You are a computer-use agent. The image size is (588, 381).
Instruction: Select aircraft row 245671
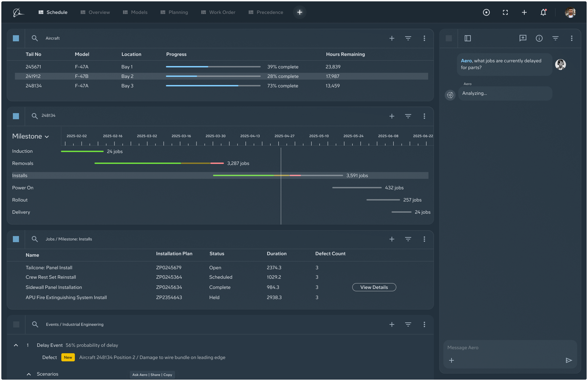222,67
